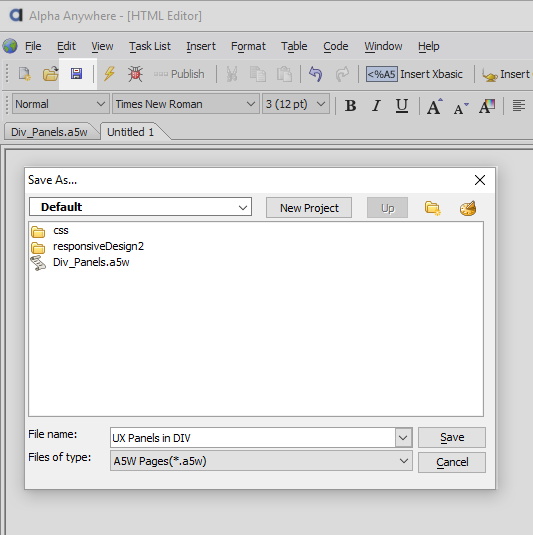Click the Cancel button
Viewport: 533px width, 535px height.
[452, 462]
